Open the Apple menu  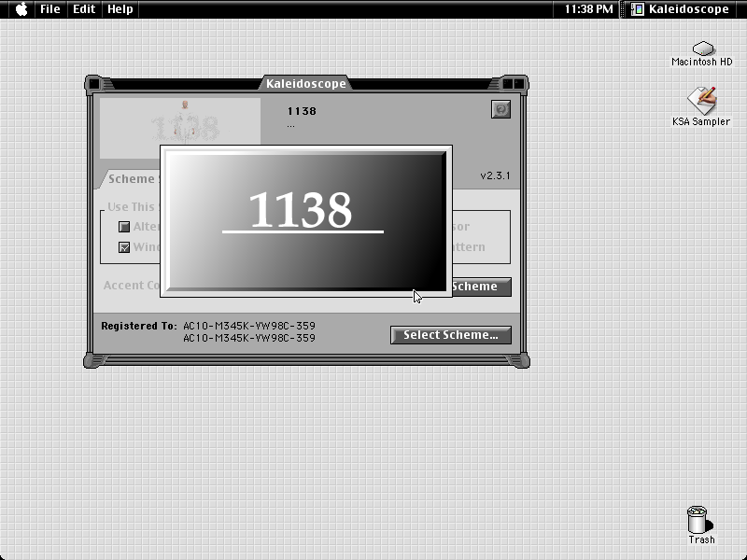(21, 9)
